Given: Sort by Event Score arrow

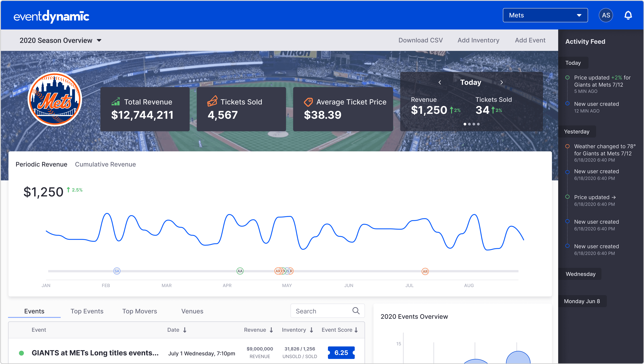Looking at the screenshot, I should [x=356, y=330].
